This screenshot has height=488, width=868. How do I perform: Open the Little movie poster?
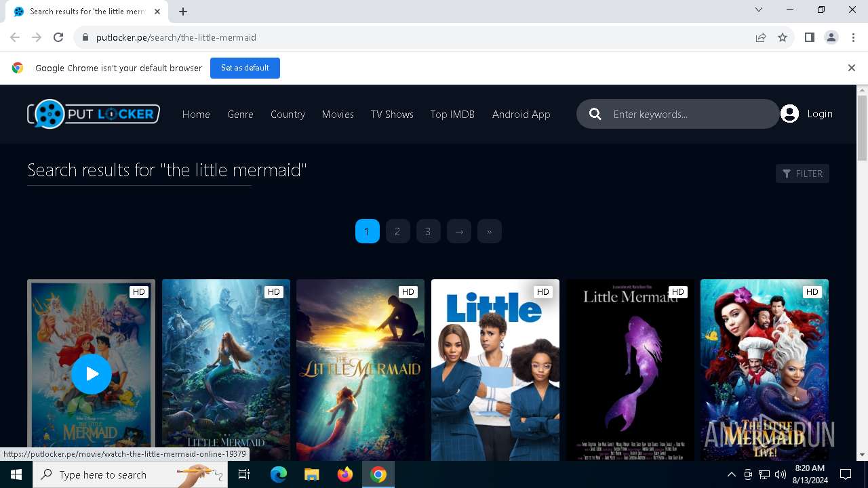tap(495, 370)
